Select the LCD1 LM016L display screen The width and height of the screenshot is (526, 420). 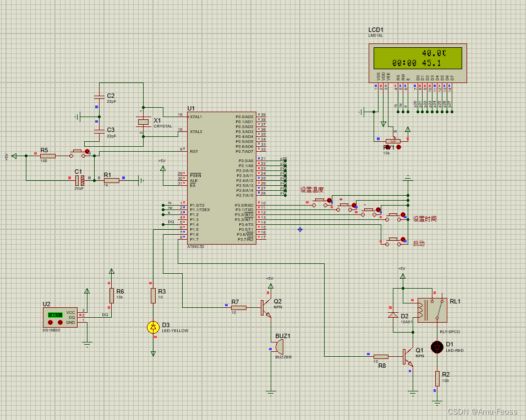[x=418, y=58]
